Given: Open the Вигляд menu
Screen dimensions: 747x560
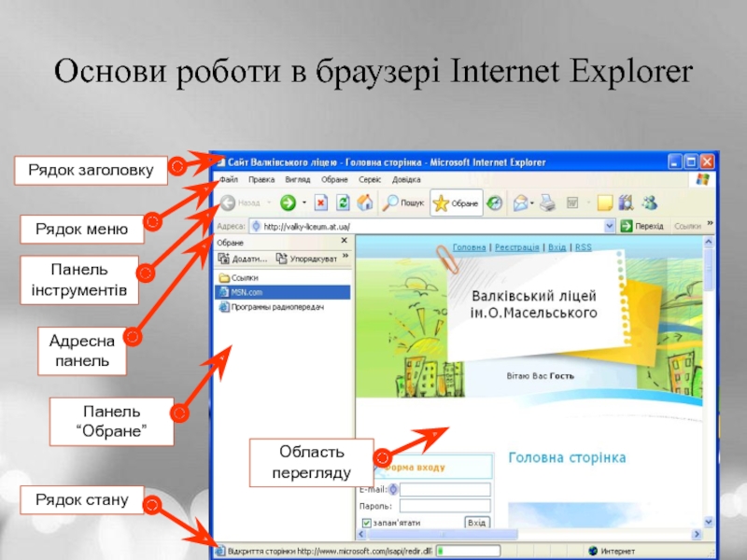Looking at the screenshot, I should pyautogui.click(x=298, y=179).
